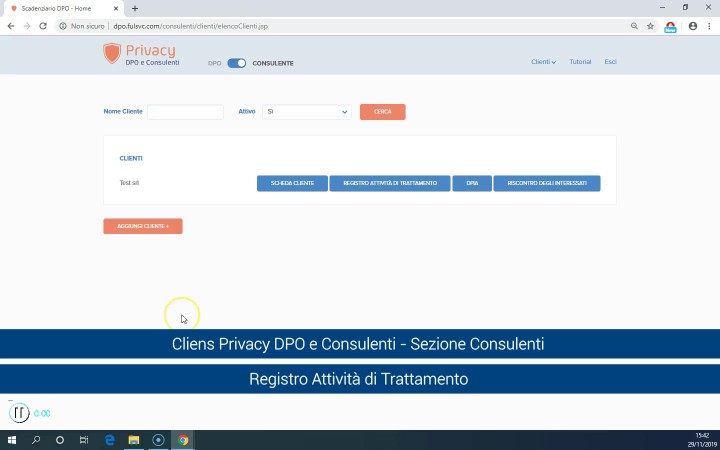Open the Tutorial menu link
The width and height of the screenshot is (720, 450).
(x=580, y=62)
